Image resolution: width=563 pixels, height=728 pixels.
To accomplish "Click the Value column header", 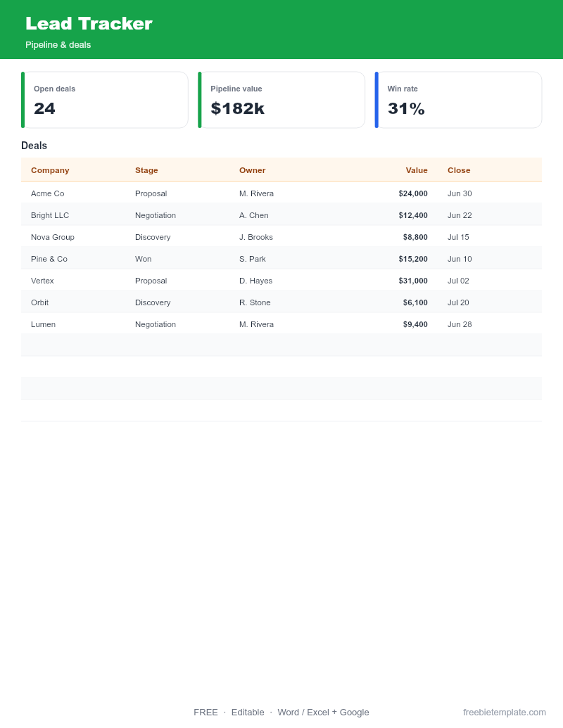I will pos(417,170).
